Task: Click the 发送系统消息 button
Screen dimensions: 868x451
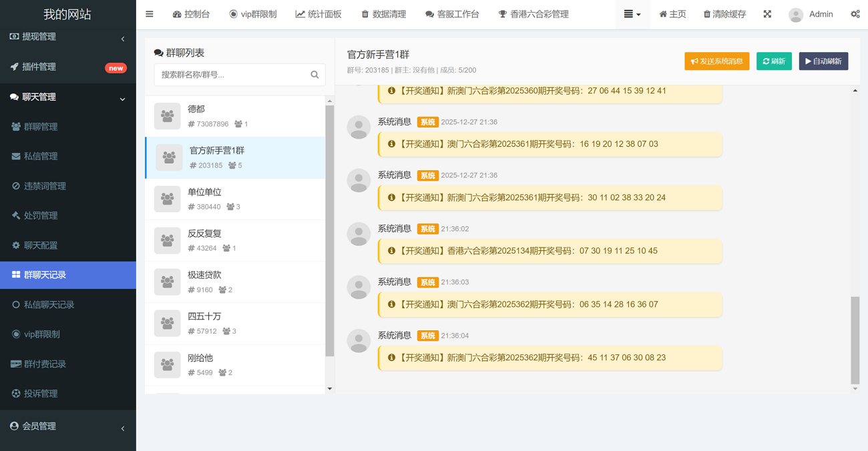Action: coord(716,61)
